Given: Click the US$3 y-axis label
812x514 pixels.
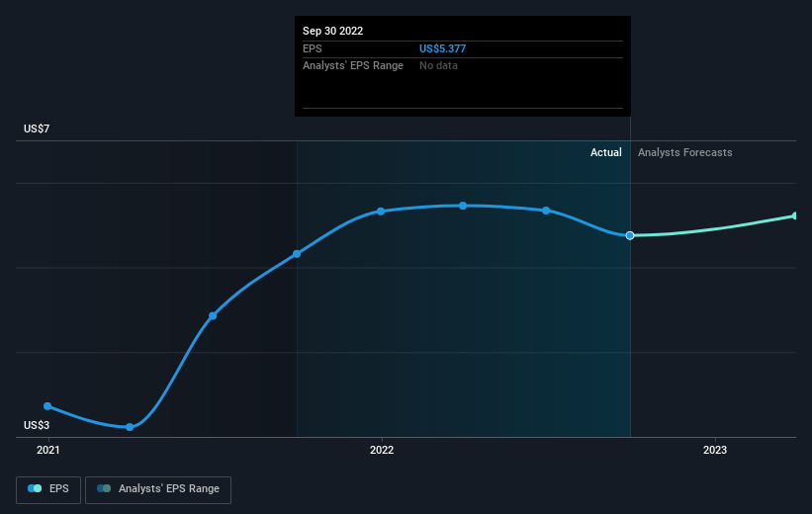Looking at the screenshot, I should pos(37,425).
